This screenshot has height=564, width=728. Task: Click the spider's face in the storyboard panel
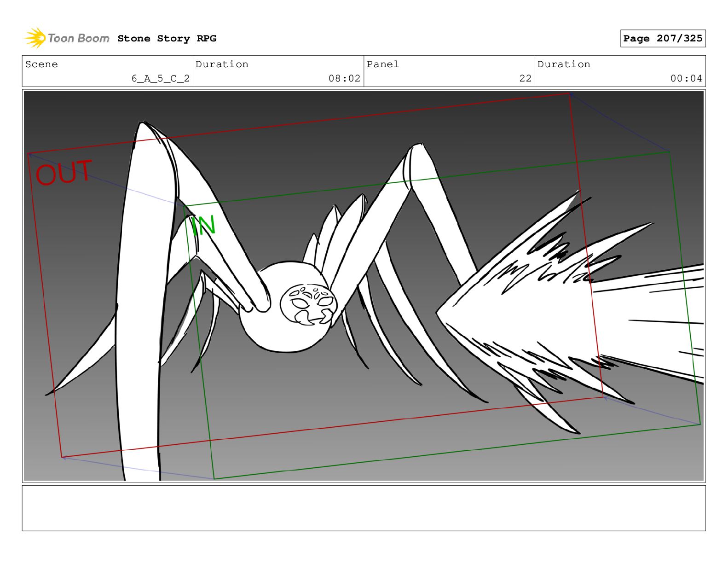(308, 304)
